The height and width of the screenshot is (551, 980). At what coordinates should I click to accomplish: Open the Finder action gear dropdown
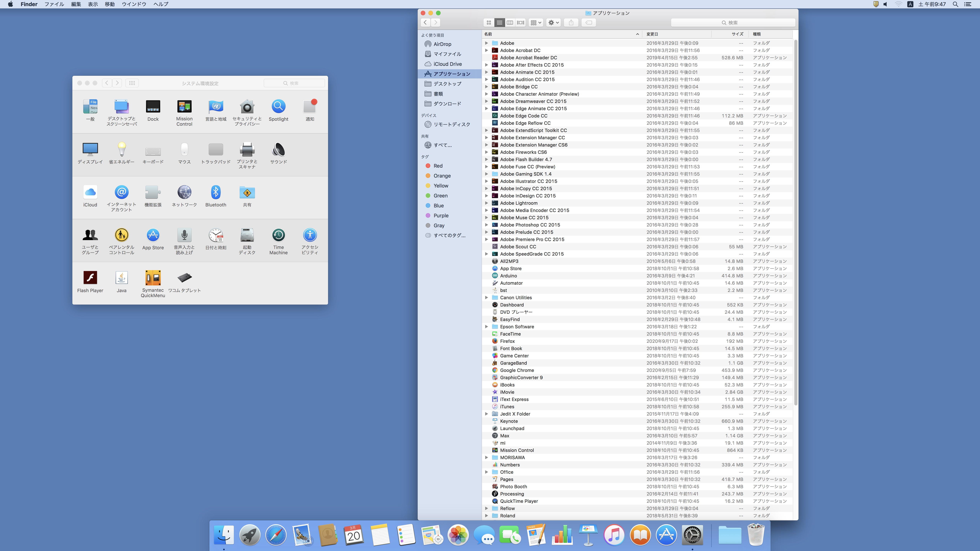[553, 23]
